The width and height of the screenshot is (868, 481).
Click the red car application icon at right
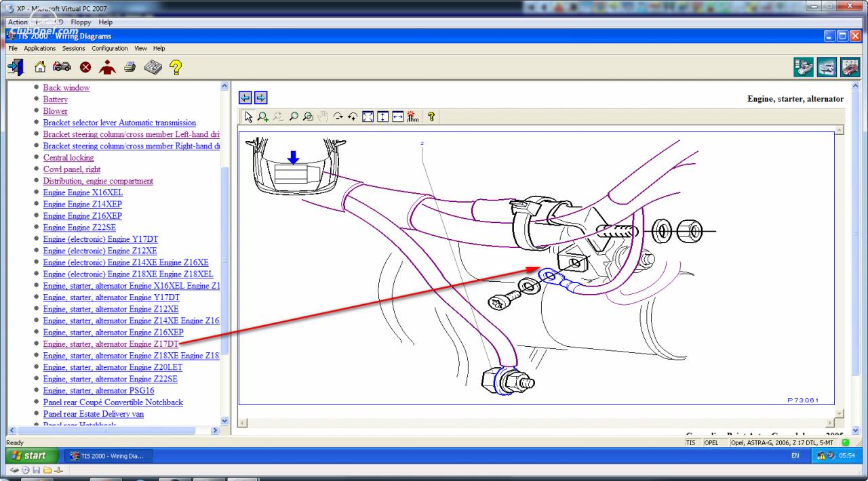(x=850, y=67)
